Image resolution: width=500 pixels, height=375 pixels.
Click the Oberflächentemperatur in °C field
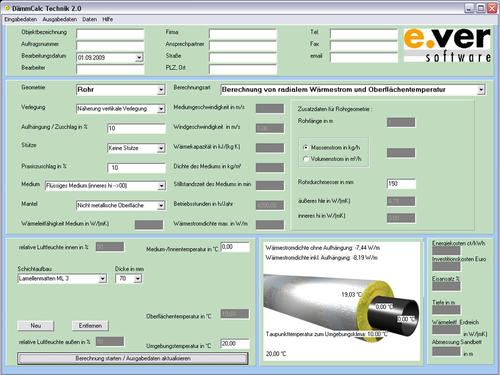[235, 314]
